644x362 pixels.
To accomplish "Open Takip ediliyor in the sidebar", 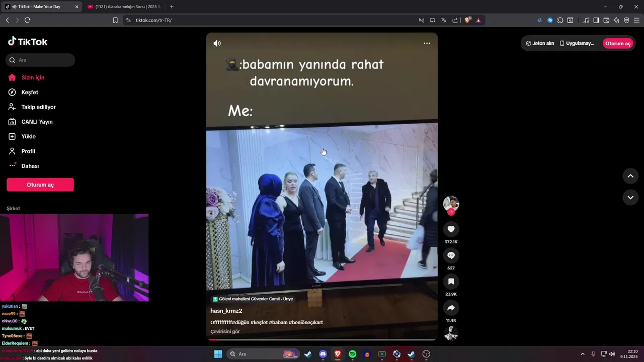I will pos(38,107).
